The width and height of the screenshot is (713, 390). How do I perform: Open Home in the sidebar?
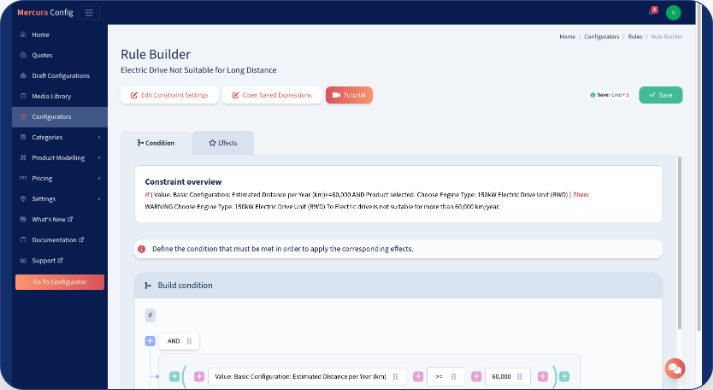pos(60,35)
